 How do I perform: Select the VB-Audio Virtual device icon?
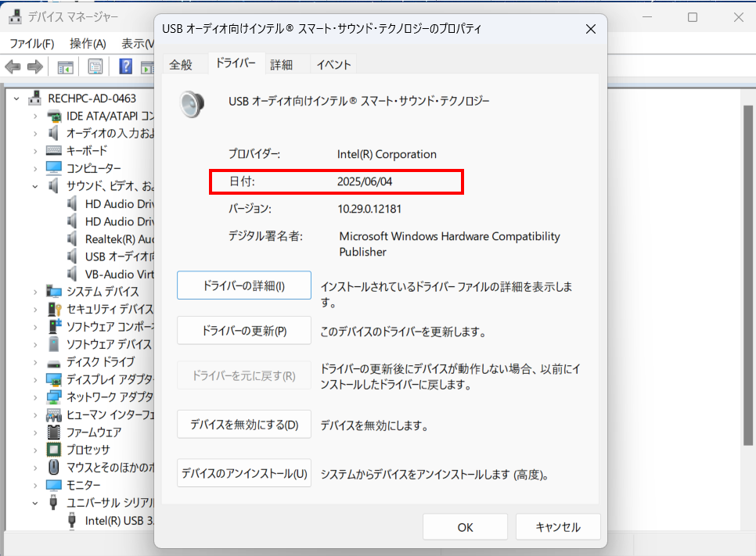[74, 274]
